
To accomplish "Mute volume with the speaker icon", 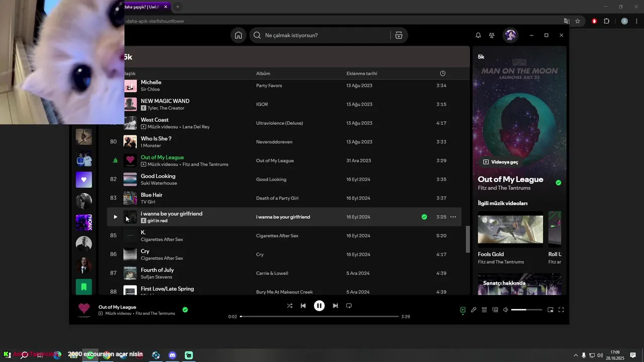I will point(506,310).
